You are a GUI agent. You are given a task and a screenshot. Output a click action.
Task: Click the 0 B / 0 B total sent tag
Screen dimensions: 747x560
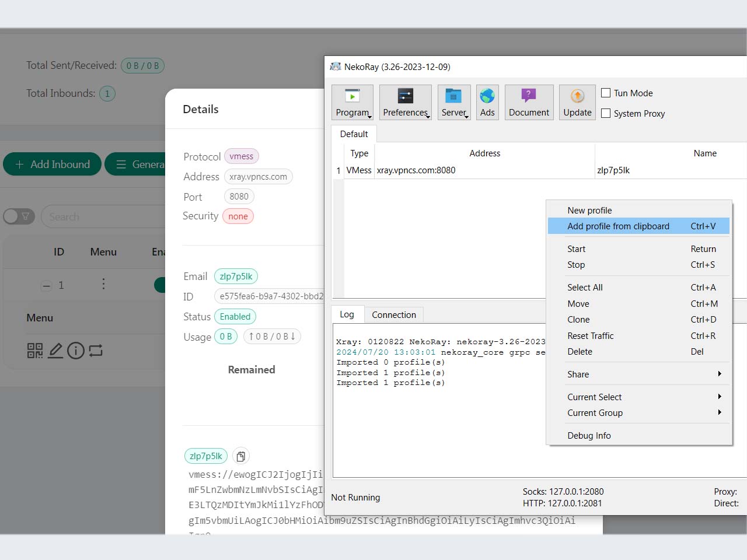[x=143, y=66]
